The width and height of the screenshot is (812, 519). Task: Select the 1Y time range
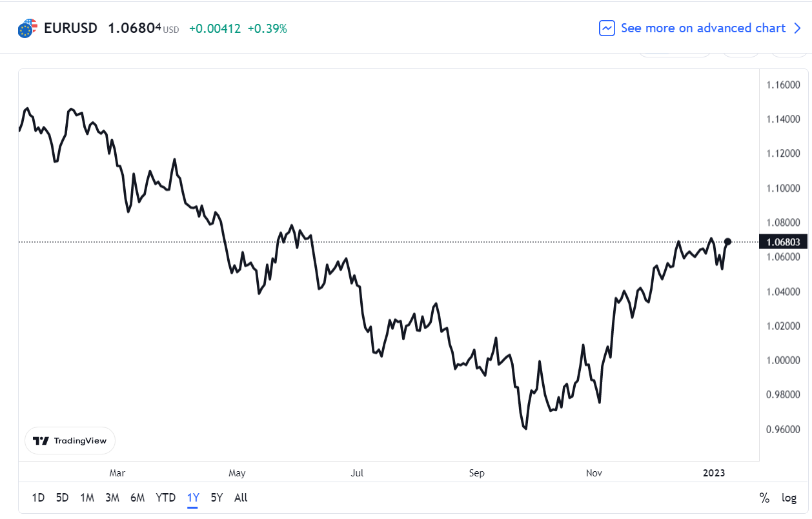tap(193, 498)
